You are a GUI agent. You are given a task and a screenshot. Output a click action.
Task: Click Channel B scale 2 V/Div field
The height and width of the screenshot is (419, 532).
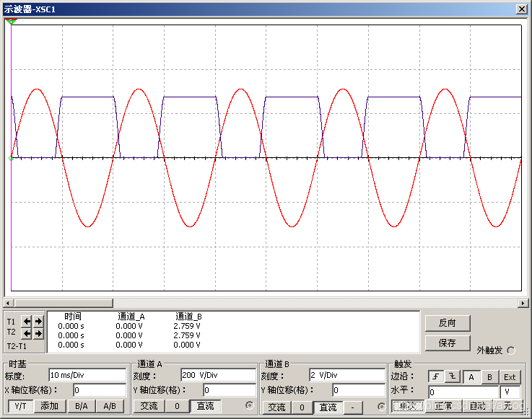(347, 375)
